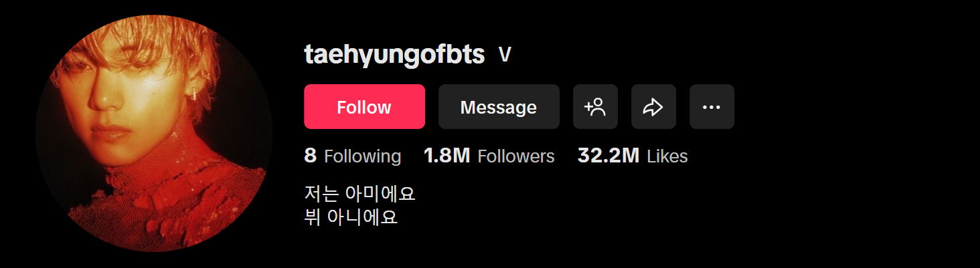Tap the pink Follow label text

(364, 107)
